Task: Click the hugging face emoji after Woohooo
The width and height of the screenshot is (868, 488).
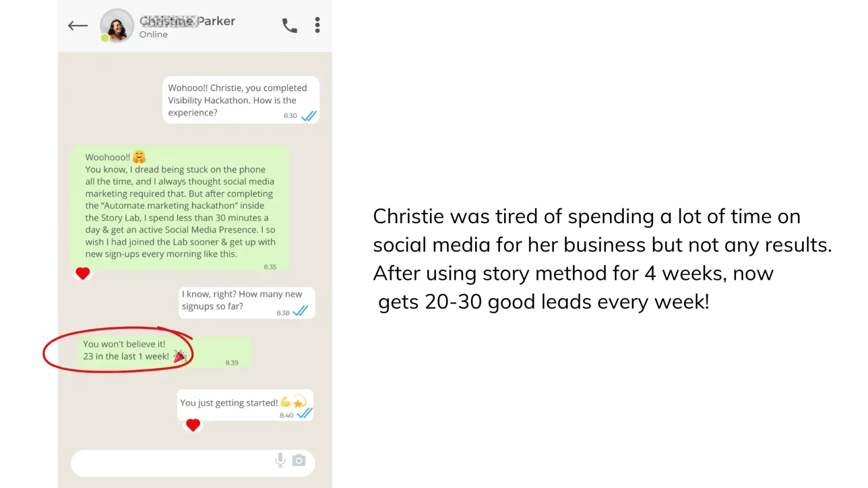Action: click(x=139, y=157)
